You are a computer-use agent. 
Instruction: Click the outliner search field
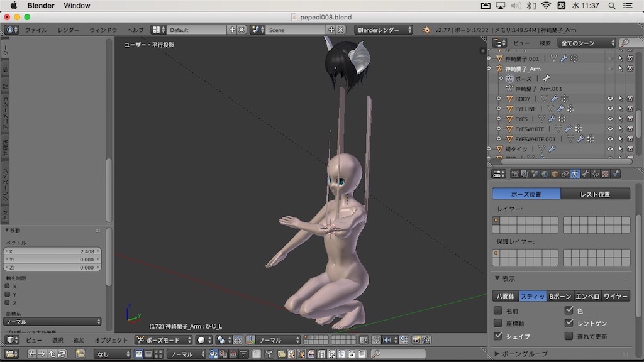tap(631, 43)
